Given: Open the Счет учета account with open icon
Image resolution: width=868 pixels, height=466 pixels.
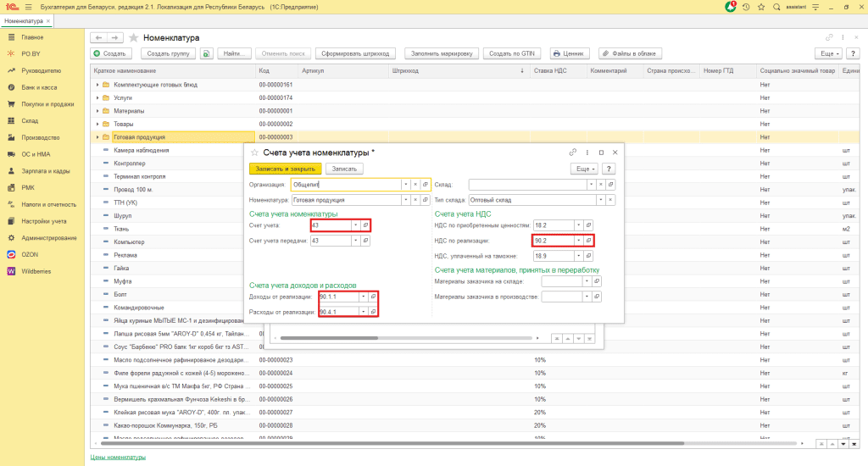Looking at the screenshot, I should tap(365, 225).
